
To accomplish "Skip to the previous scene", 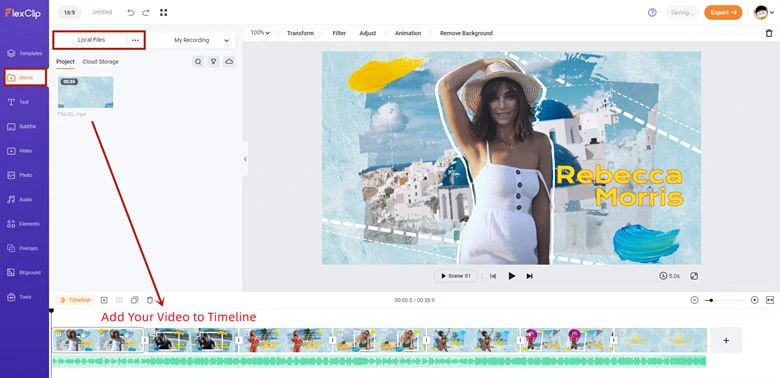I will click(x=492, y=276).
